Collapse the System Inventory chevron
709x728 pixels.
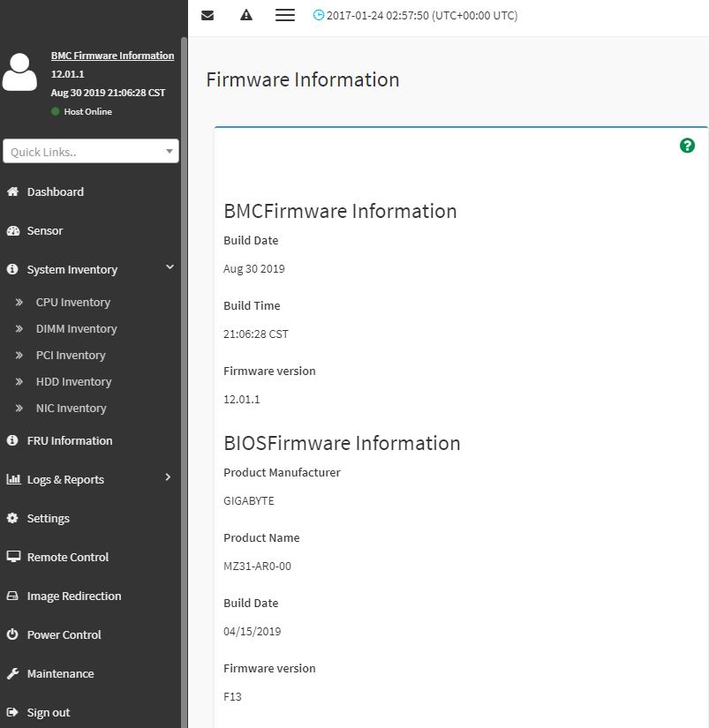170,267
